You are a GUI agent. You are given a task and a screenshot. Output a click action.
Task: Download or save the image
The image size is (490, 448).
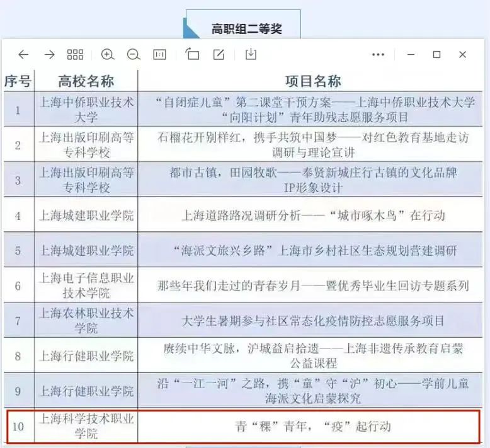(x=251, y=55)
